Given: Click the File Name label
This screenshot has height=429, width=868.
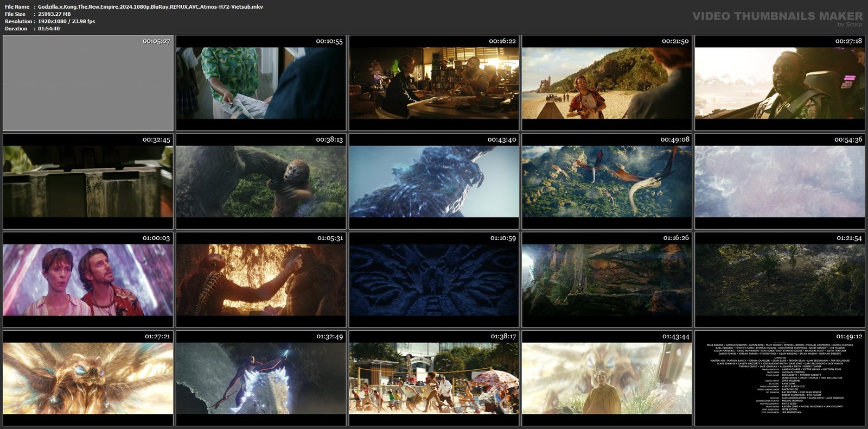Looking at the screenshot, I should click(17, 7).
